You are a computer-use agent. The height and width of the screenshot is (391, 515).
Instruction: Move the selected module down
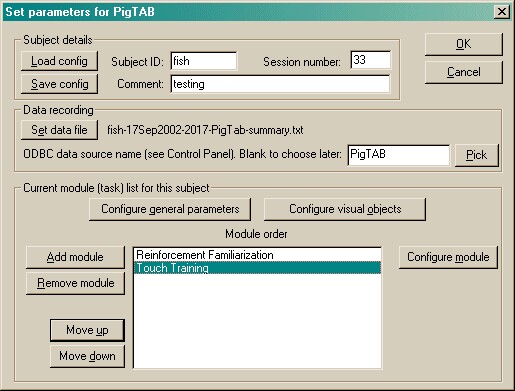(87, 356)
